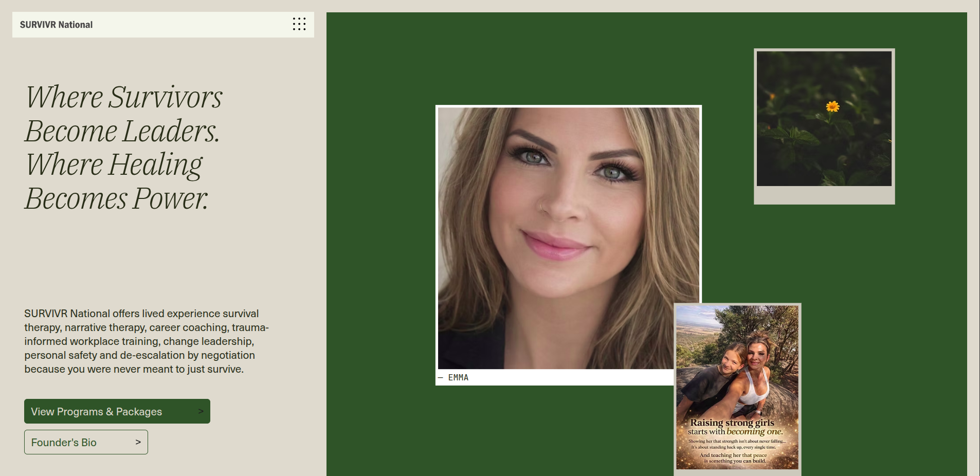Click the 'Becomes Power.' headline line
Image resolution: width=980 pixels, height=476 pixels.
tap(117, 198)
